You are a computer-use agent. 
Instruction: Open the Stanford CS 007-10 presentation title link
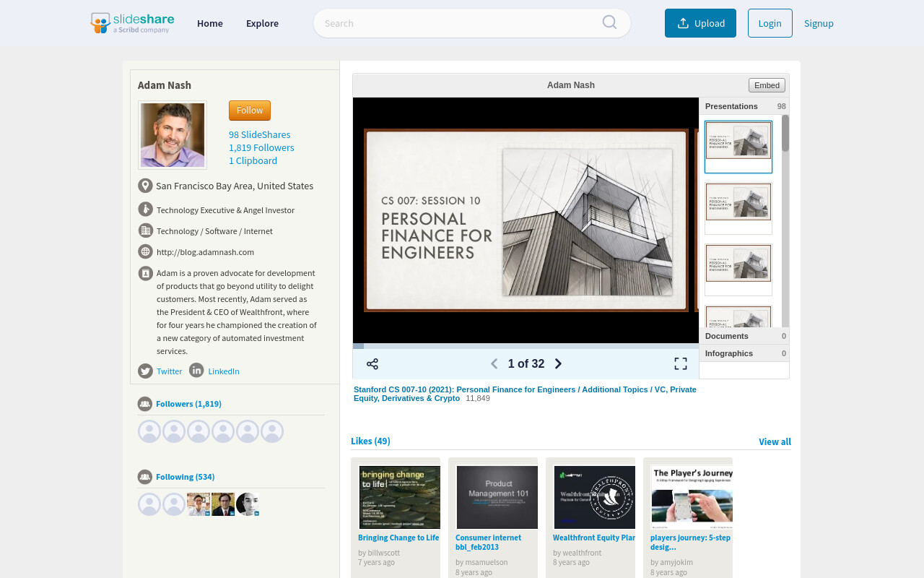pyautogui.click(x=525, y=394)
